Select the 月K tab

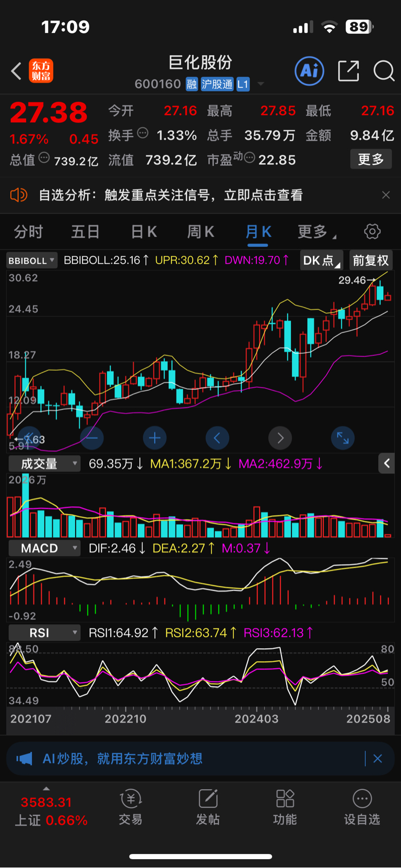coord(258,231)
